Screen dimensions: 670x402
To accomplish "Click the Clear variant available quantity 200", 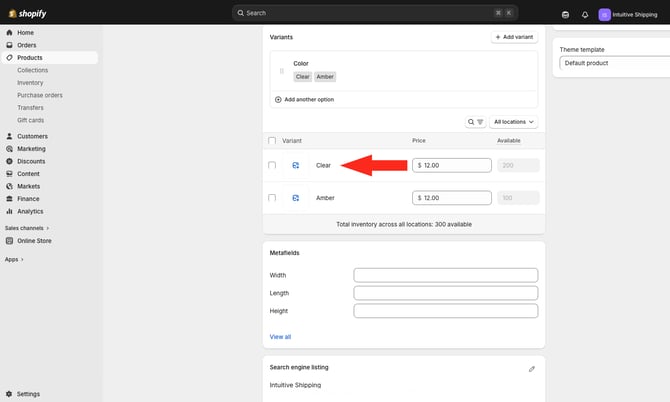I will tap(518, 165).
